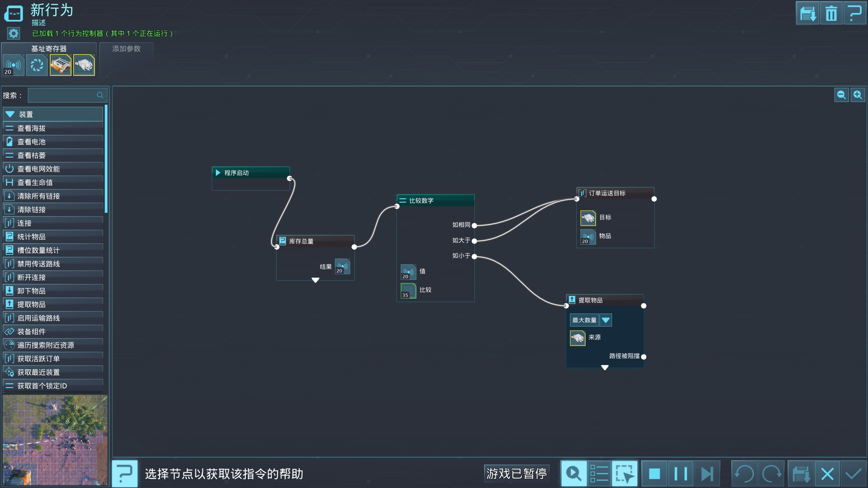The width and height of the screenshot is (868, 488).
Task: Click the zoom out magnifier icon
Action: point(841,95)
